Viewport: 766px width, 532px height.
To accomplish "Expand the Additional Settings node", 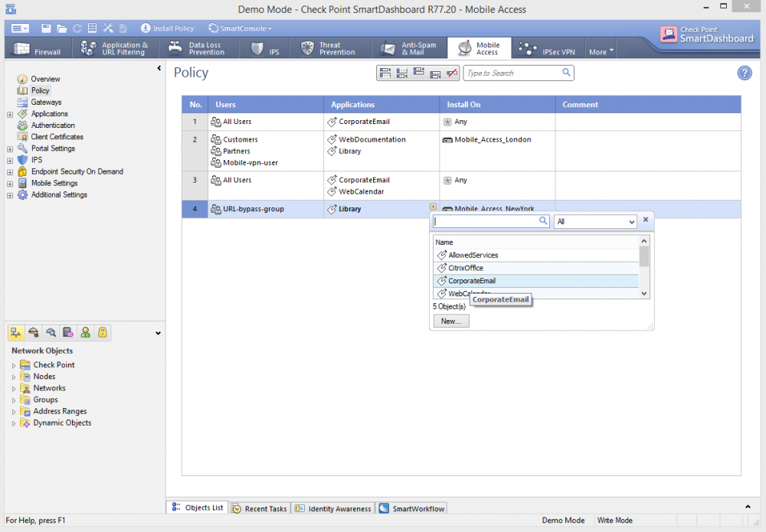I will [x=10, y=196].
